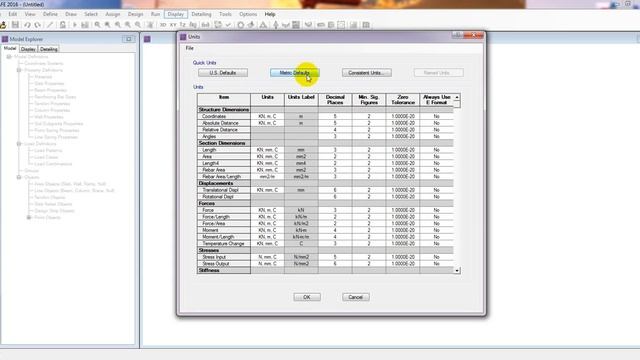Switch to Detailing tab in Model Explorer
Viewport: 640px width, 360px height.
click(49, 49)
